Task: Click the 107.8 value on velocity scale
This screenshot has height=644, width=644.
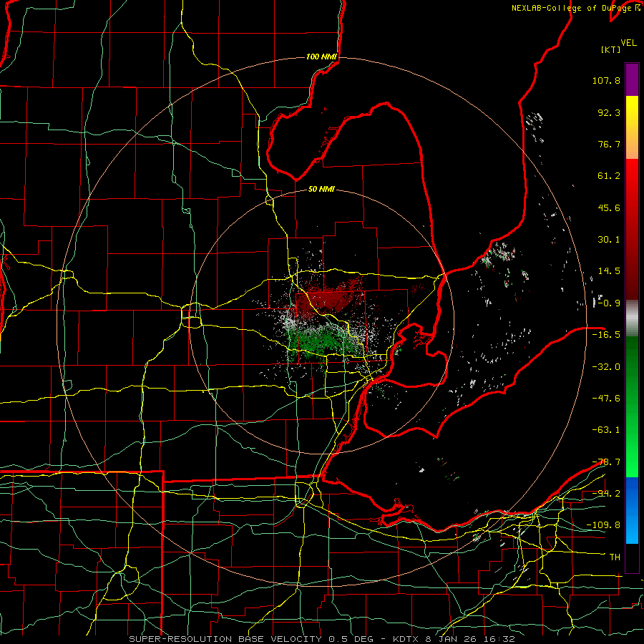Action: 606,80
